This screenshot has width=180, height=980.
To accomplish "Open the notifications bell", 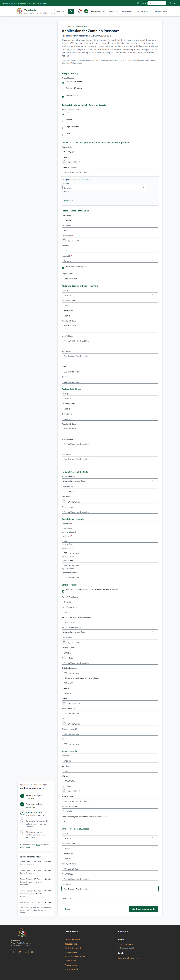I will (x=79, y=11).
